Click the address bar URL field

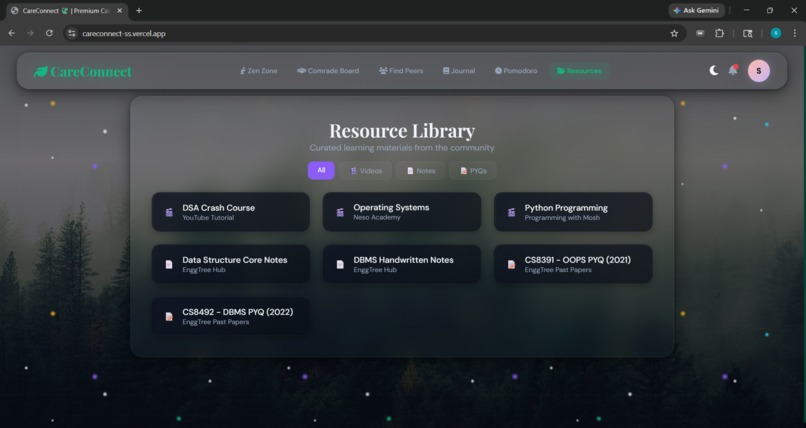(x=374, y=33)
